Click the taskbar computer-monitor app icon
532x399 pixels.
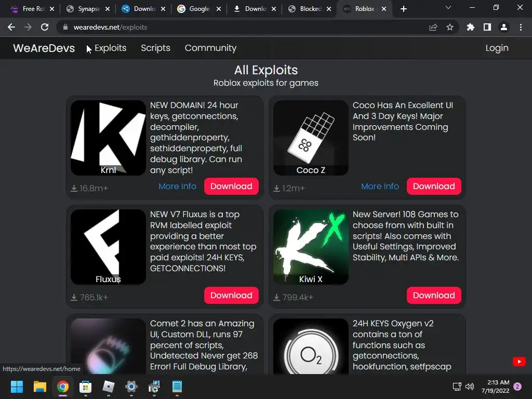coord(154,387)
